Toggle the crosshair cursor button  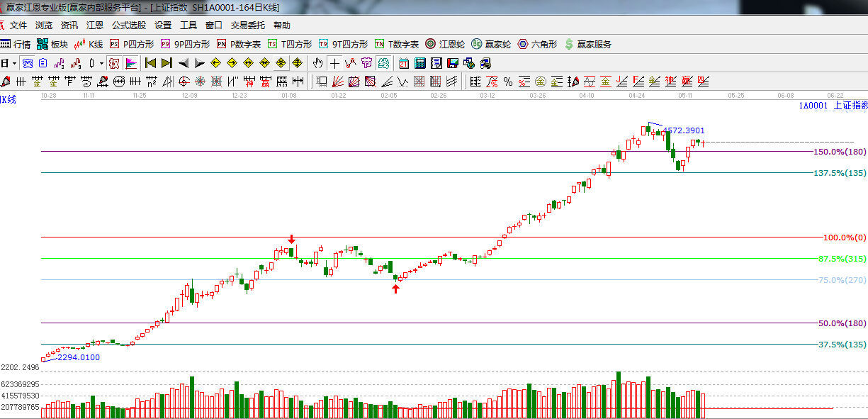334,63
